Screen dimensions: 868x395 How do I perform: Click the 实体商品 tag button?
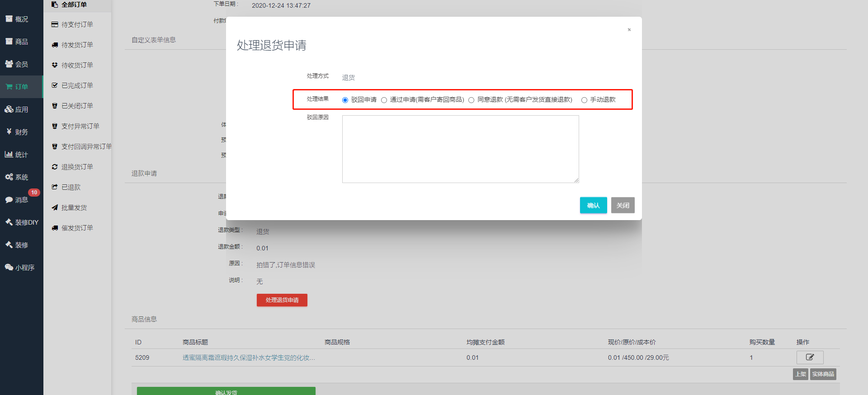click(x=823, y=374)
